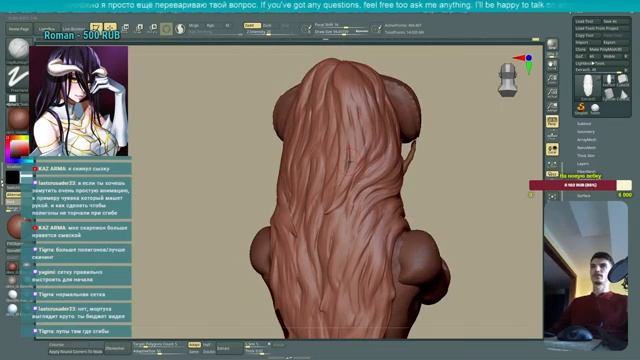Click the Save As button
The height and width of the screenshot is (360, 640).
[x=615, y=21]
